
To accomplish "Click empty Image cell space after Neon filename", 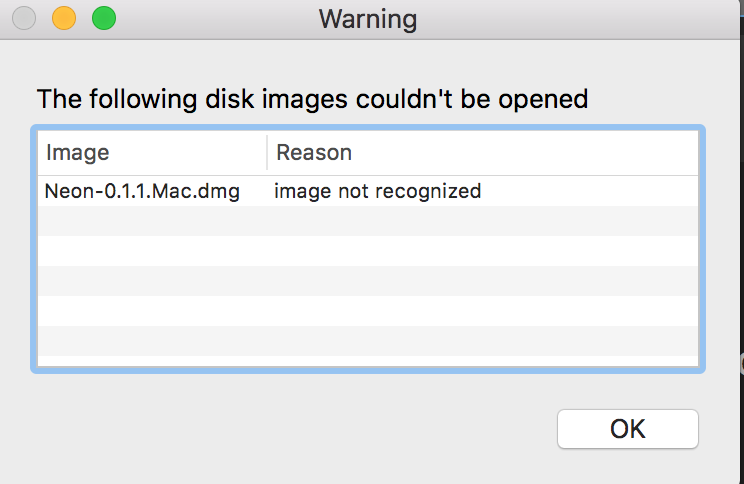I will click(x=254, y=191).
